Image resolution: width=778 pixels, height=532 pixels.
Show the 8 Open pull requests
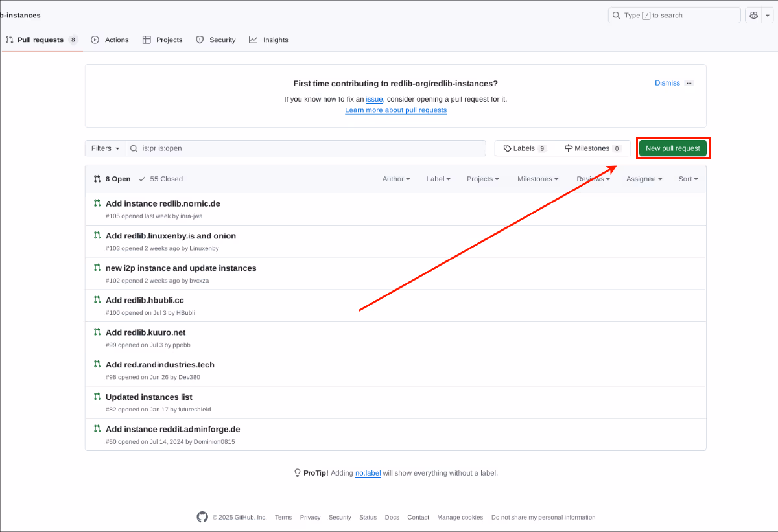click(x=112, y=179)
